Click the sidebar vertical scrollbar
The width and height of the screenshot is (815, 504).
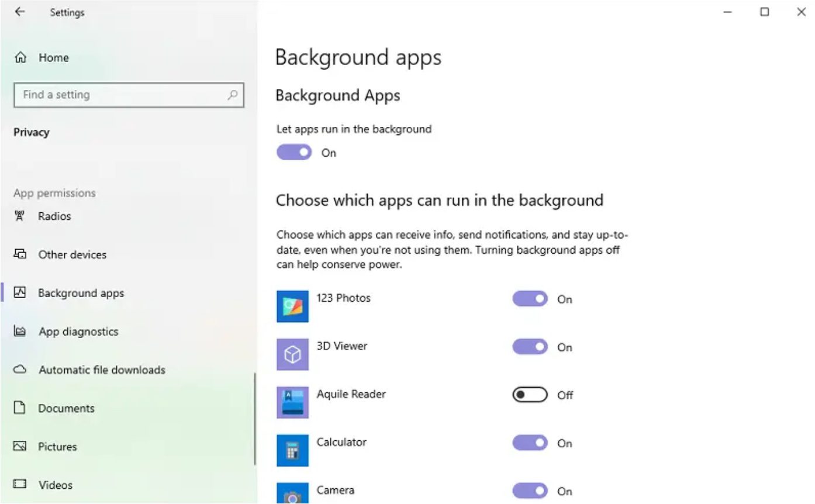pos(255,418)
